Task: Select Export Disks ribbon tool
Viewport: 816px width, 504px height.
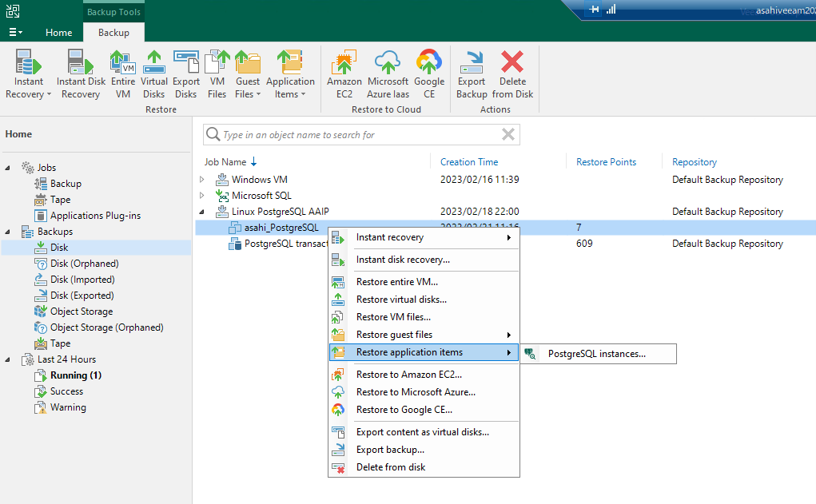Action: pos(185,73)
